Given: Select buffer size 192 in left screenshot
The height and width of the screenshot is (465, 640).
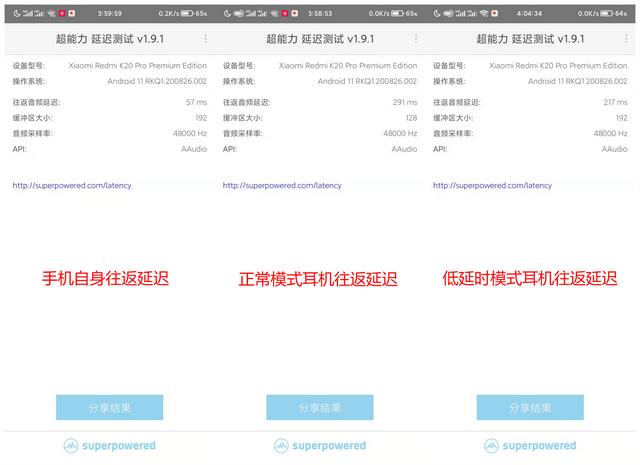Looking at the screenshot, I should [x=201, y=118].
